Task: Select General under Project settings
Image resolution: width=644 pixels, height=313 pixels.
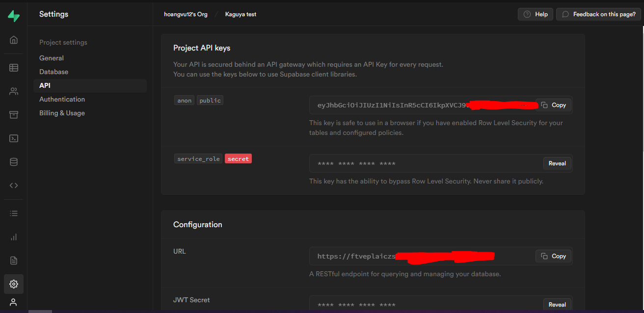Action: [51, 57]
